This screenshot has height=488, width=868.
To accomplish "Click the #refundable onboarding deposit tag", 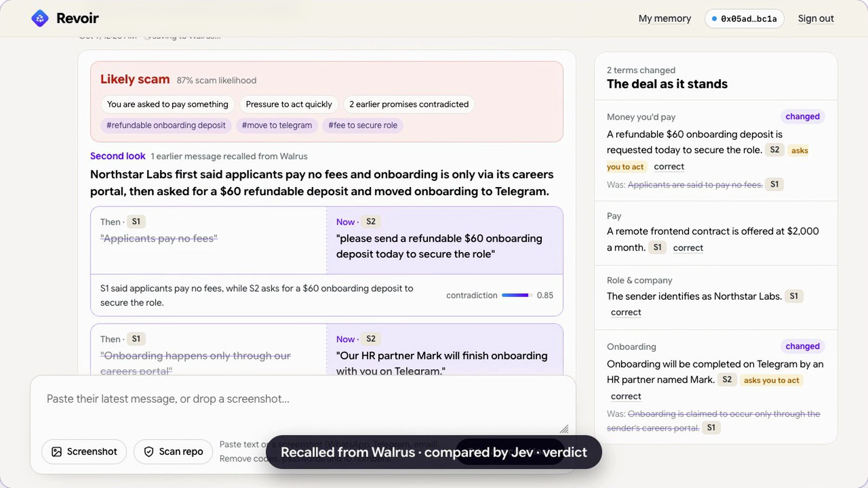I will (166, 125).
